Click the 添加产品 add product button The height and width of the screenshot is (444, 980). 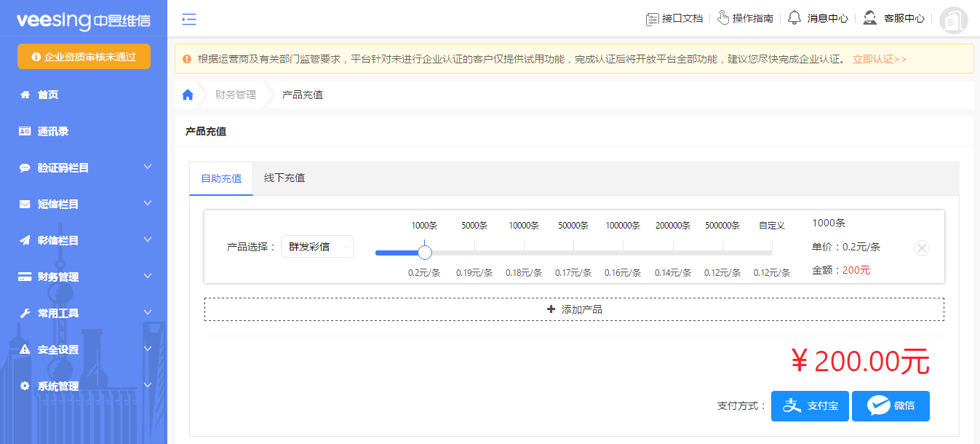(574, 309)
